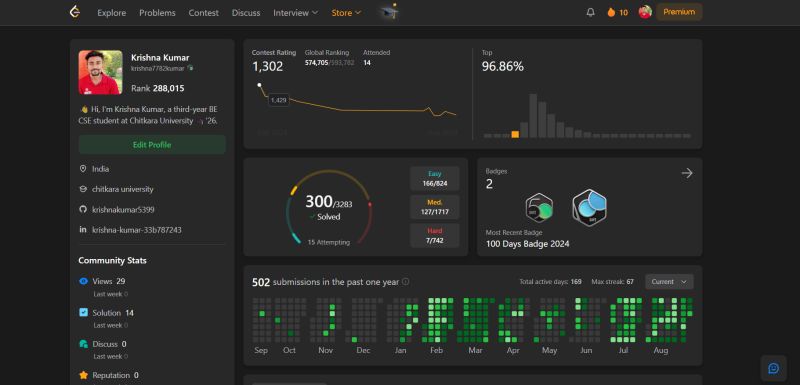The height and width of the screenshot is (385, 800).
Task: Open the LeetCode home logo
Action: pos(75,12)
